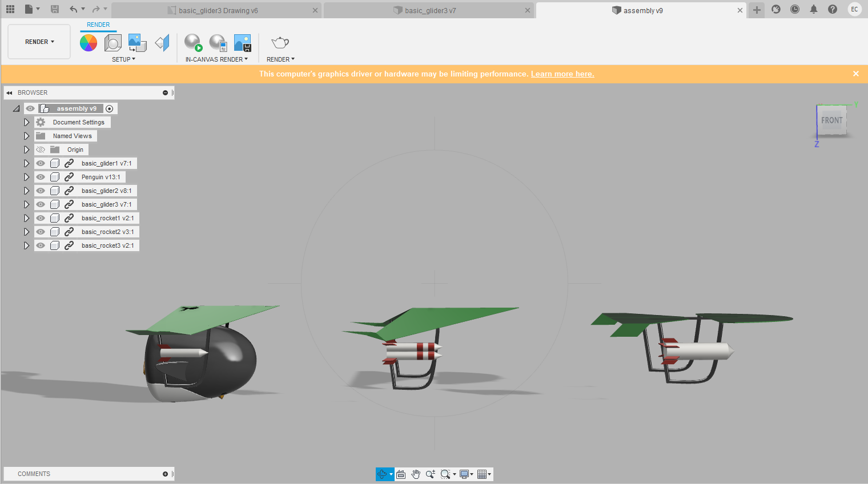
Task: Open In-Canvas Render settings
Action: click(x=218, y=43)
